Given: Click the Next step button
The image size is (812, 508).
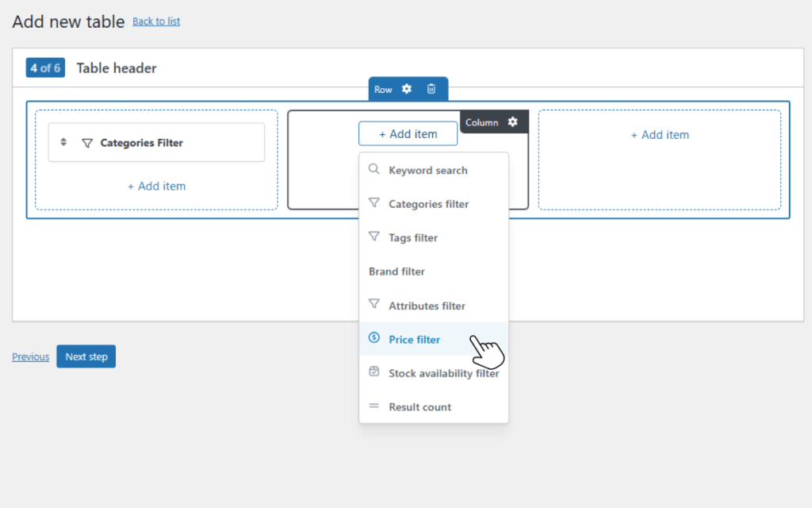Looking at the screenshot, I should tap(86, 356).
